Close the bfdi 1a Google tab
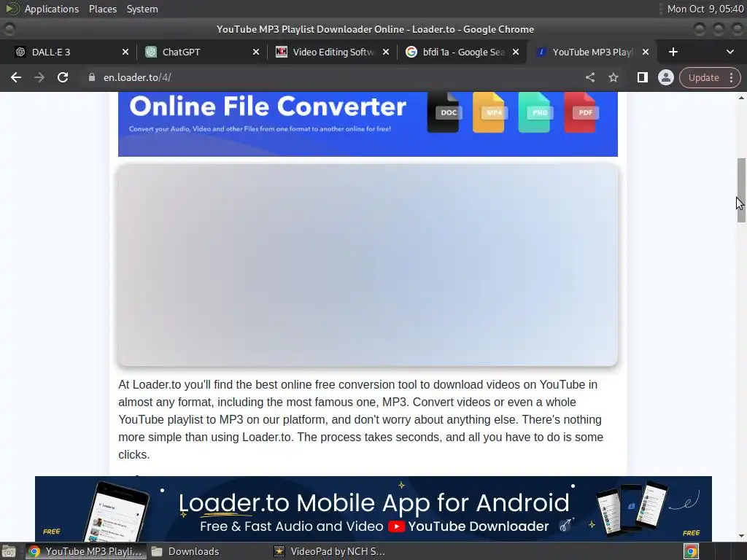 tap(516, 52)
